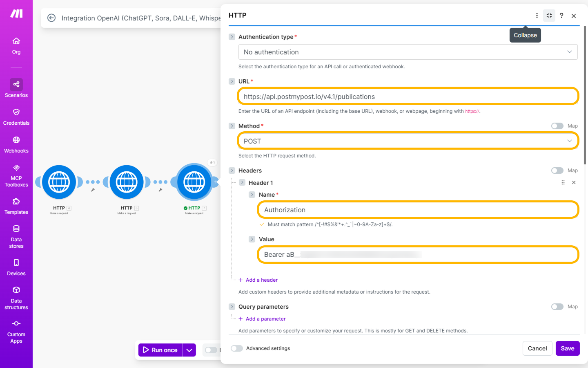Enable the Map switch for Headers
Screen dimensions: 588x368
[557, 171]
